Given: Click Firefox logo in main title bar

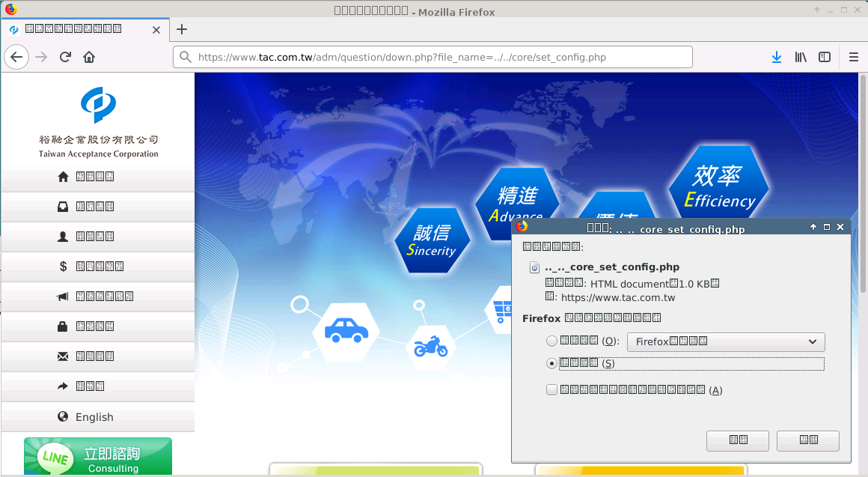Looking at the screenshot, I should (x=10, y=9).
